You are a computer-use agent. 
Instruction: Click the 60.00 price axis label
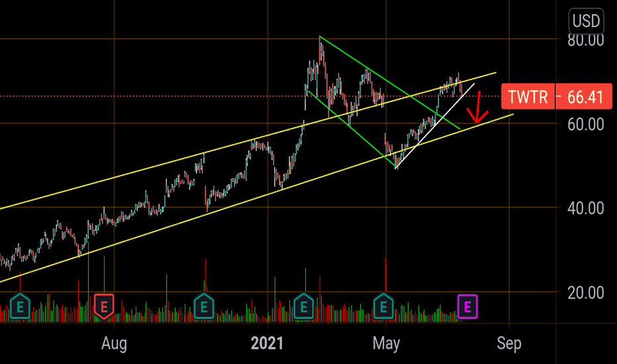coord(585,124)
